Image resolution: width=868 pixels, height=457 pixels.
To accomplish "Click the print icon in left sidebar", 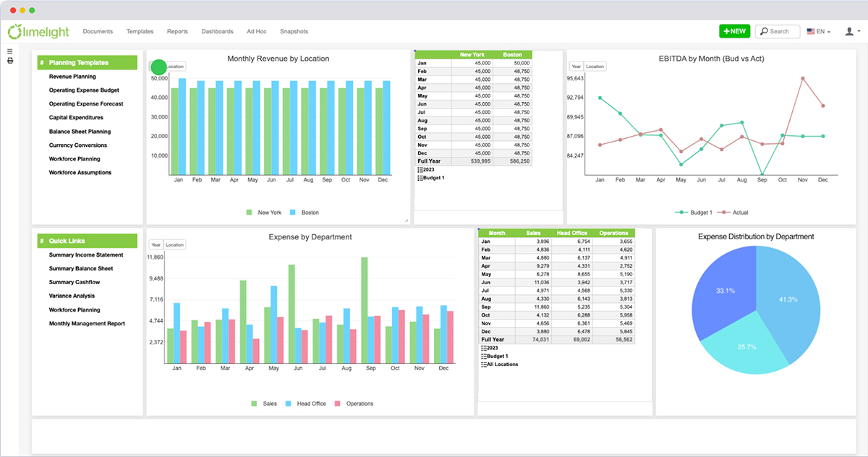I will click(10, 61).
